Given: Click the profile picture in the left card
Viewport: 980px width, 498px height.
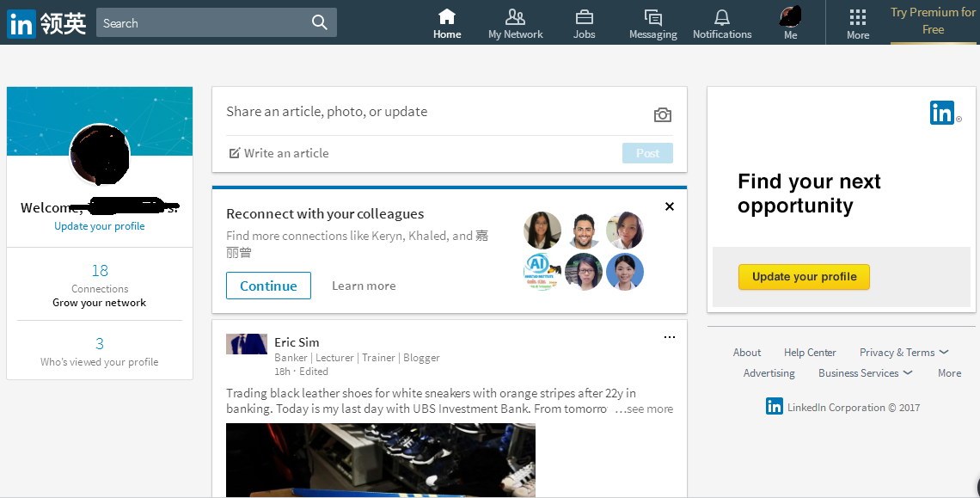Looking at the screenshot, I should [x=100, y=155].
